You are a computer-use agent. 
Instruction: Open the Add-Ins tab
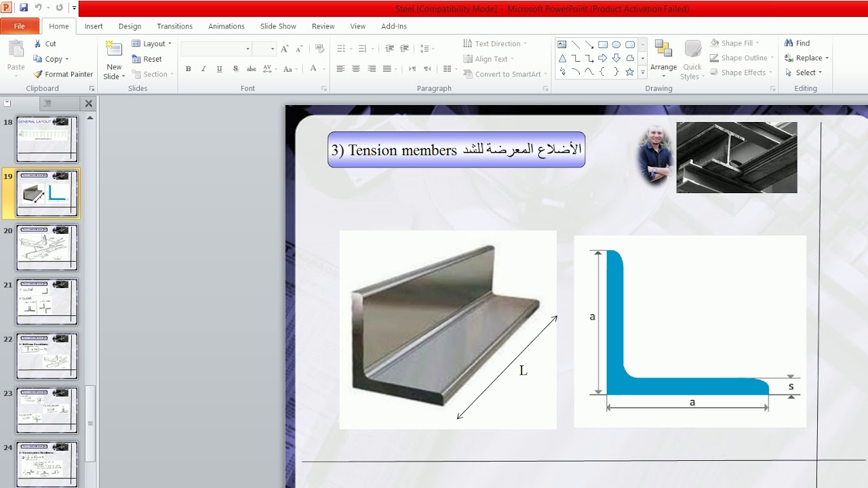394,26
